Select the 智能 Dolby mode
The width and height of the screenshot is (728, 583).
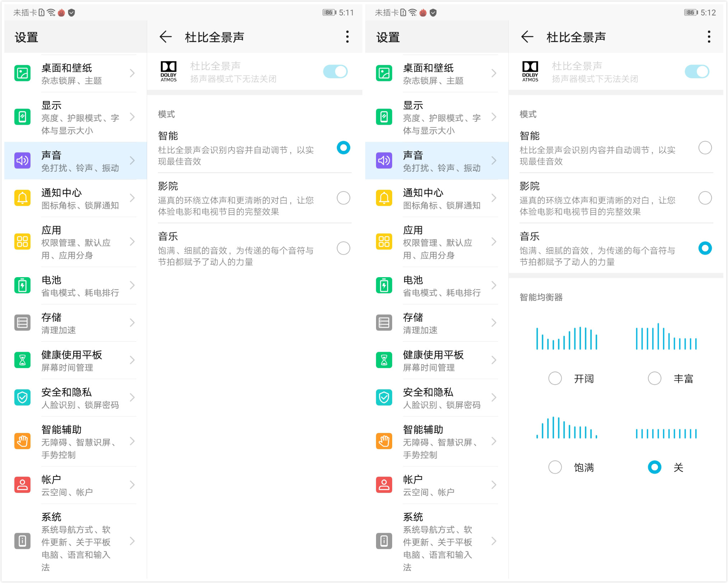(343, 148)
